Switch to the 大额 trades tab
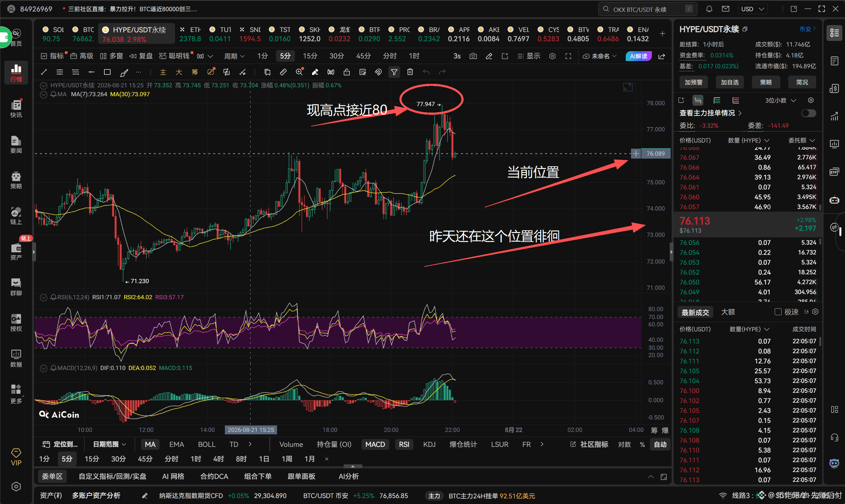 728,312
